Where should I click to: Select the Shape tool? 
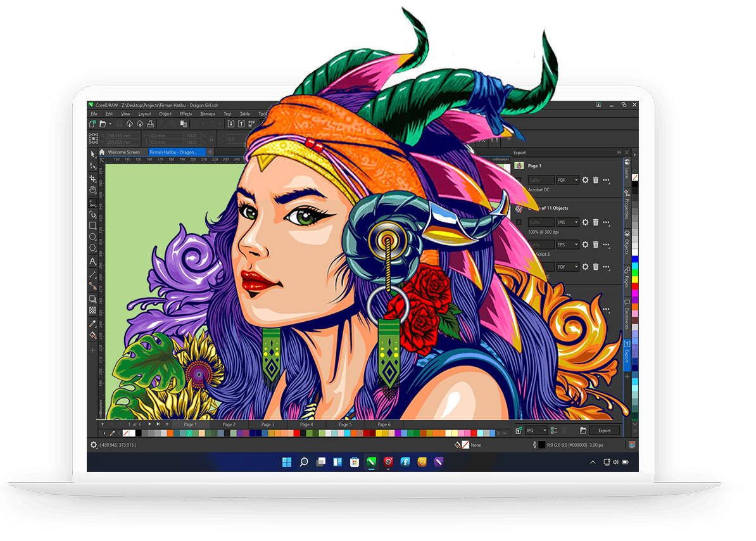click(92, 166)
